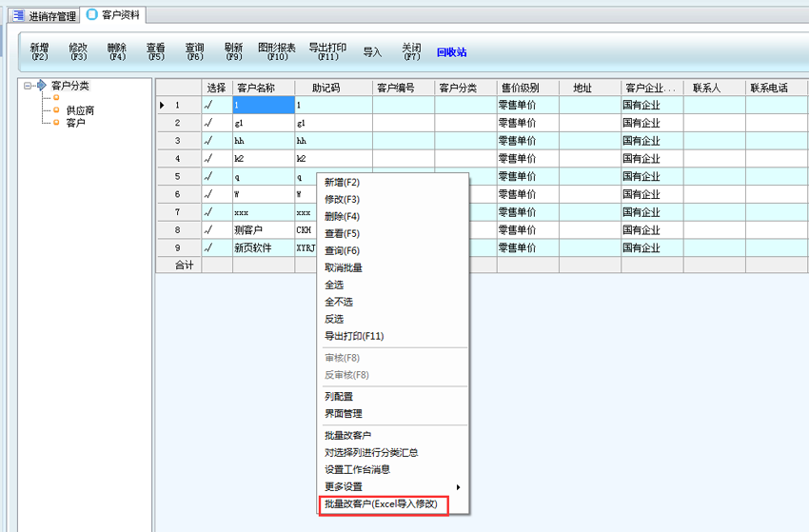Open the 回收站 link

point(451,52)
